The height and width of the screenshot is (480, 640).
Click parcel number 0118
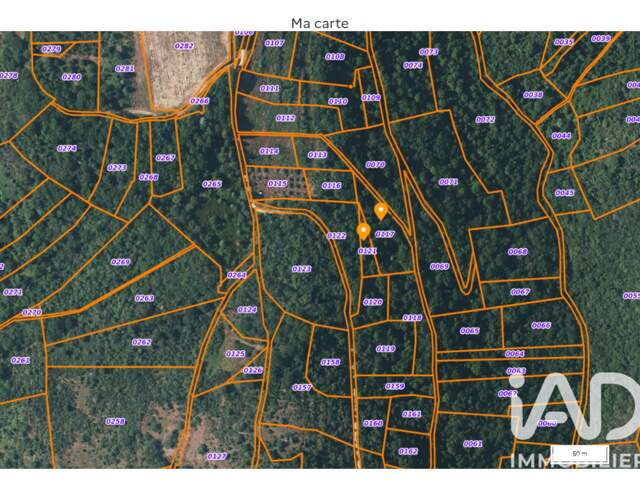(x=412, y=318)
